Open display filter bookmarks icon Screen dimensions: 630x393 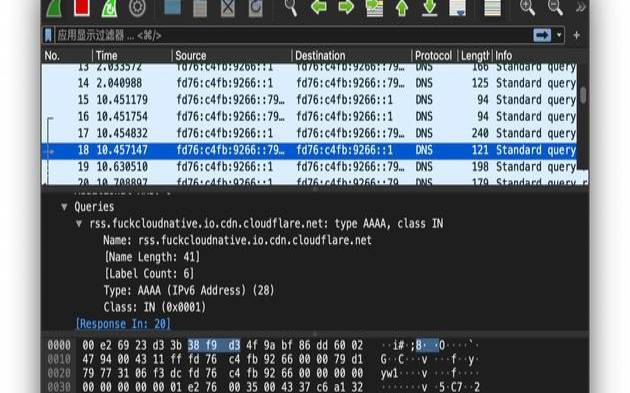[x=49, y=35]
